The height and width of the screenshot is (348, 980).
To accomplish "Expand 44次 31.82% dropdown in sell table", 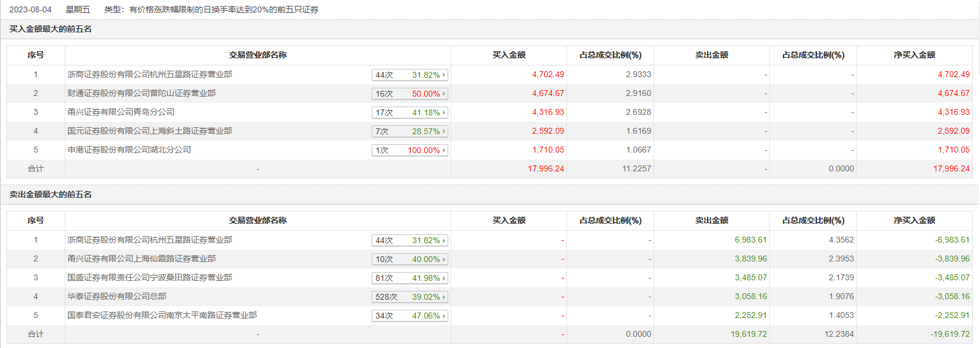I will [x=410, y=240].
